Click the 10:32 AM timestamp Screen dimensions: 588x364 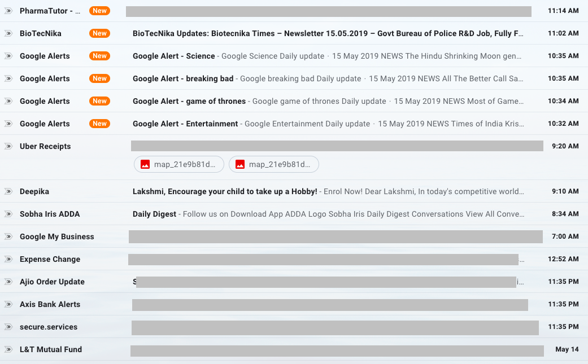tap(563, 124)
